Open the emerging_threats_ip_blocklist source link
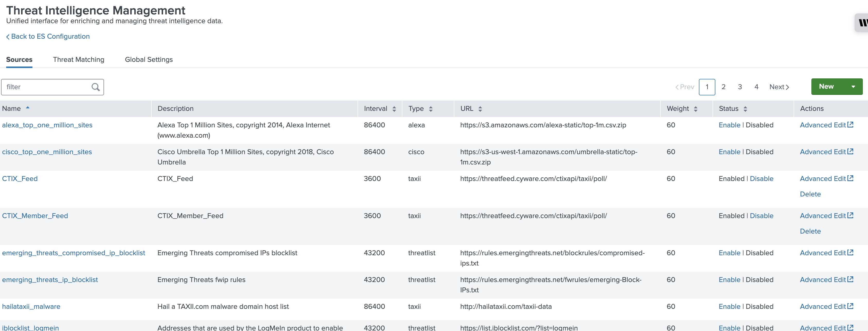868x331 pixels. tap(50, 280)
